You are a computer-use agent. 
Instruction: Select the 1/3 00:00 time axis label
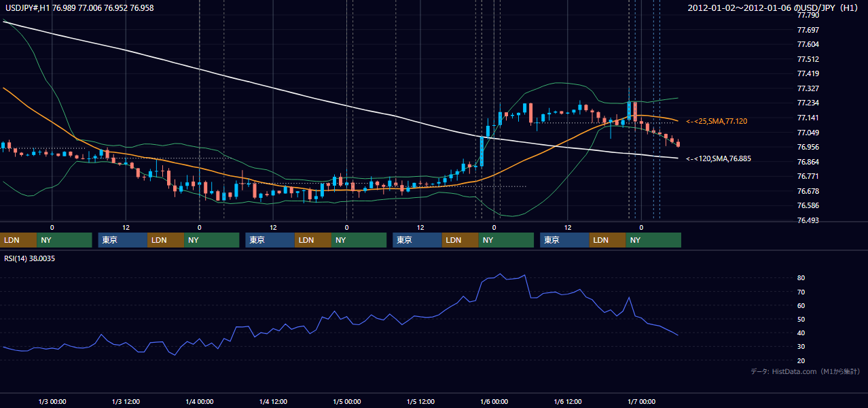(x=52, y=402)
